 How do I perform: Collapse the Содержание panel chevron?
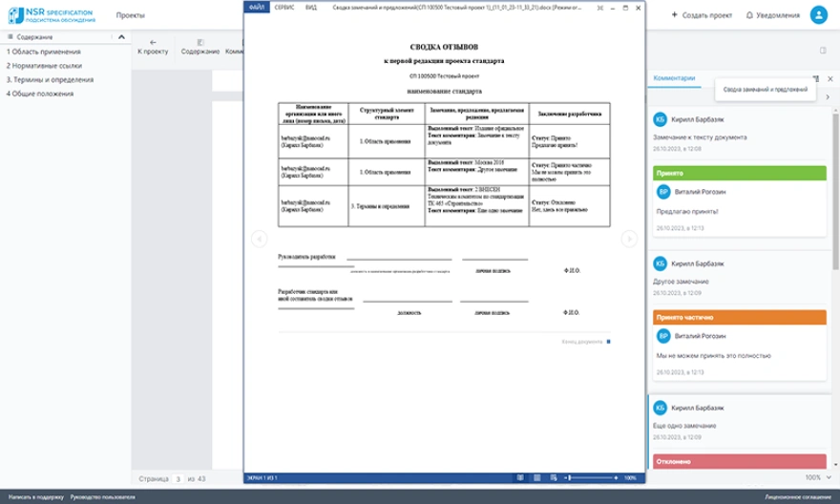pos(121,37)
